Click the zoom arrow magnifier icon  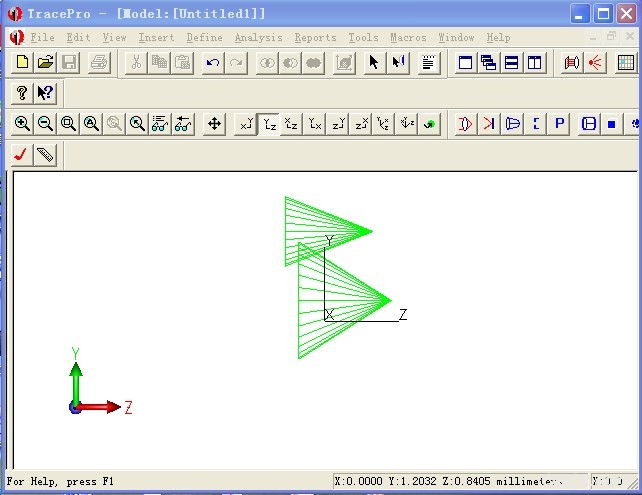coord(137,124)
